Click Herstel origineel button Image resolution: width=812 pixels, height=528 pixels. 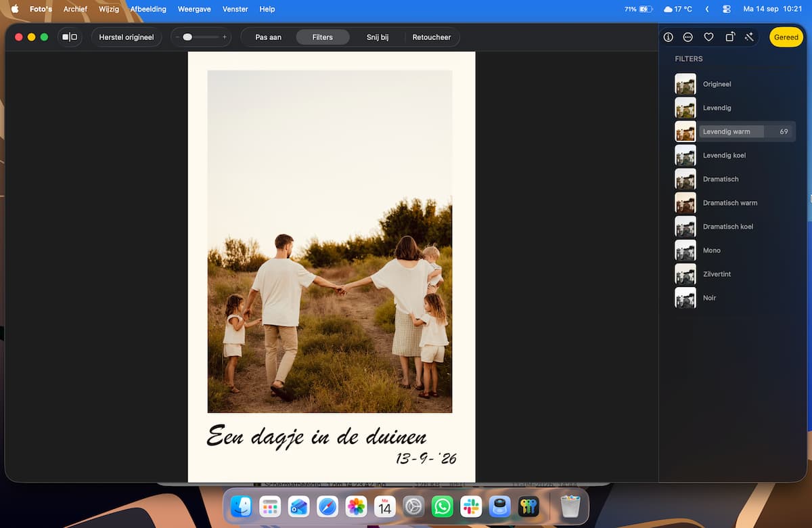click(x=127, y=37)
